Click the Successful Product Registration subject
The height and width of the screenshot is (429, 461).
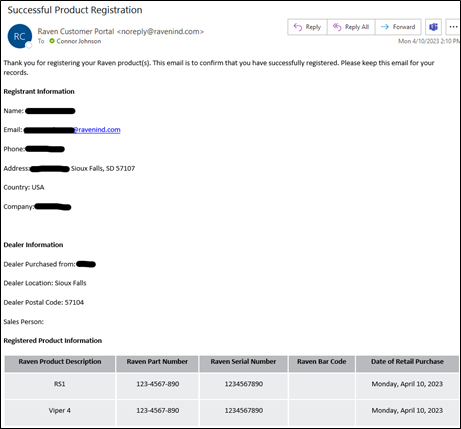click(x=75, y=10)
